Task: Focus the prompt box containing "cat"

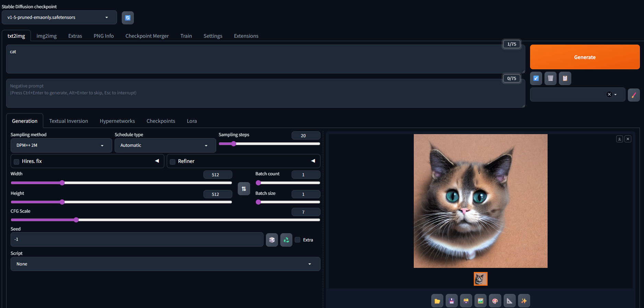Action: 266,59
